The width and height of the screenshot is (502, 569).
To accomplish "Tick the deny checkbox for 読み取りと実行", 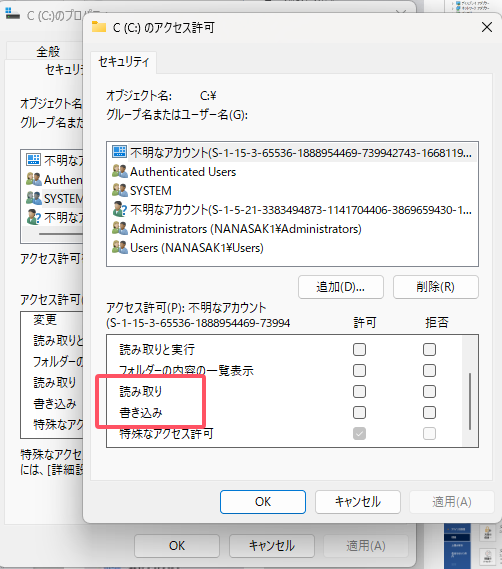I will coord(429,349).
